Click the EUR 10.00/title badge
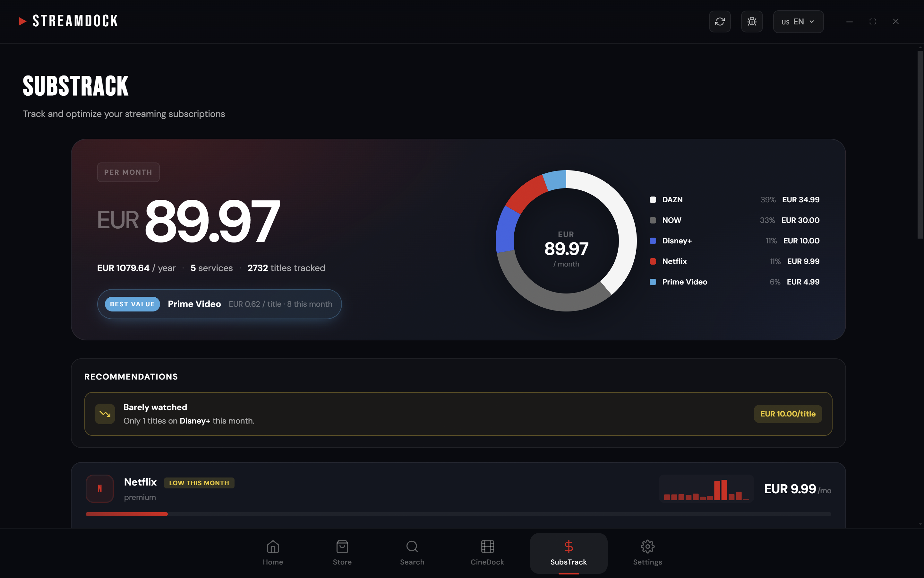Screen dimensions: 924x578 pos(788,414)
